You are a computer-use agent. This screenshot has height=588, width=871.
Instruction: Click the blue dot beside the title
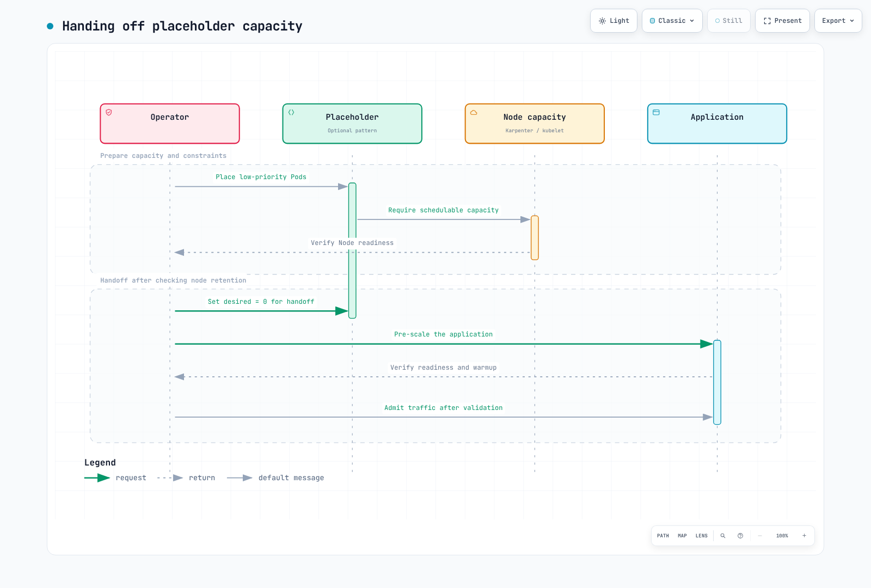50,26
